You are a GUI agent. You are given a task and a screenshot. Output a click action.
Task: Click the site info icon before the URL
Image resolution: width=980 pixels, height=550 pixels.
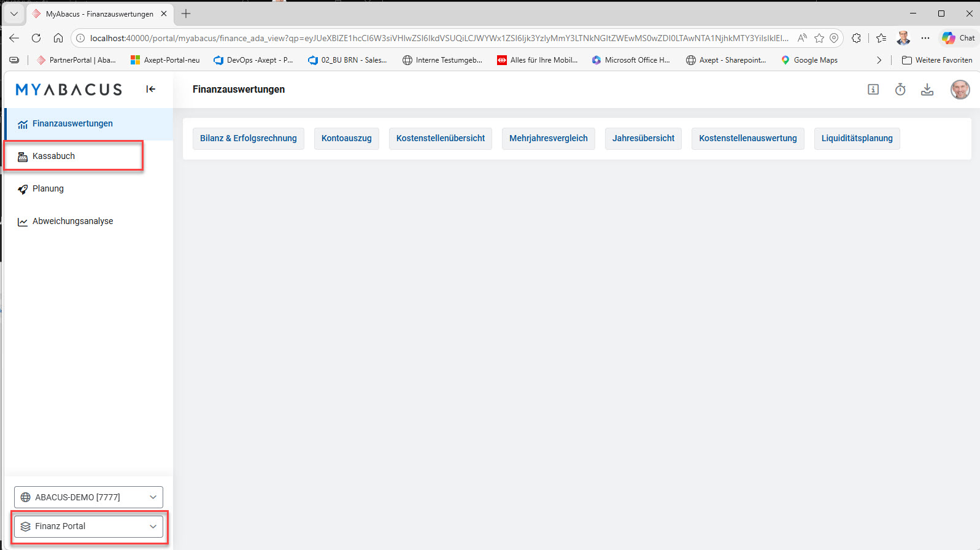pyautogui.click(x=80, y=38)
